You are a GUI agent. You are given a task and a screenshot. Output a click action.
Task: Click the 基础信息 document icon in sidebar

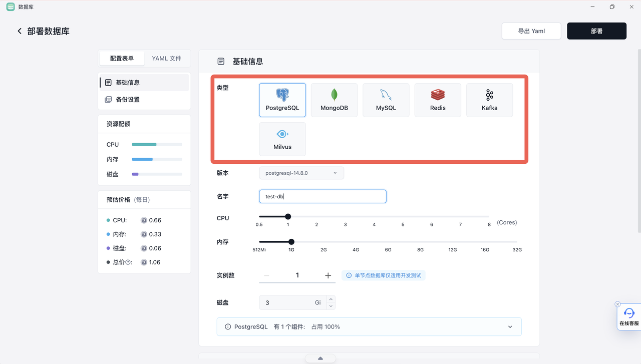pos(108,83)
